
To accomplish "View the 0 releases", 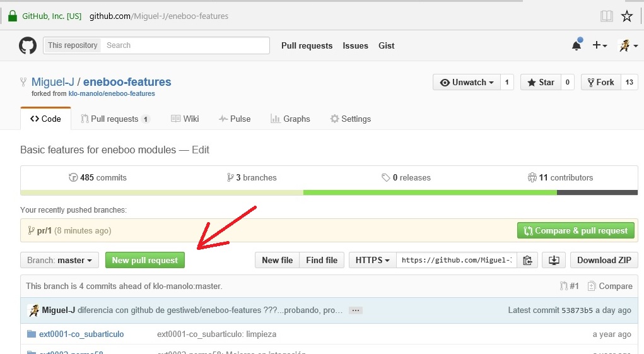I will tap(406, 177).
